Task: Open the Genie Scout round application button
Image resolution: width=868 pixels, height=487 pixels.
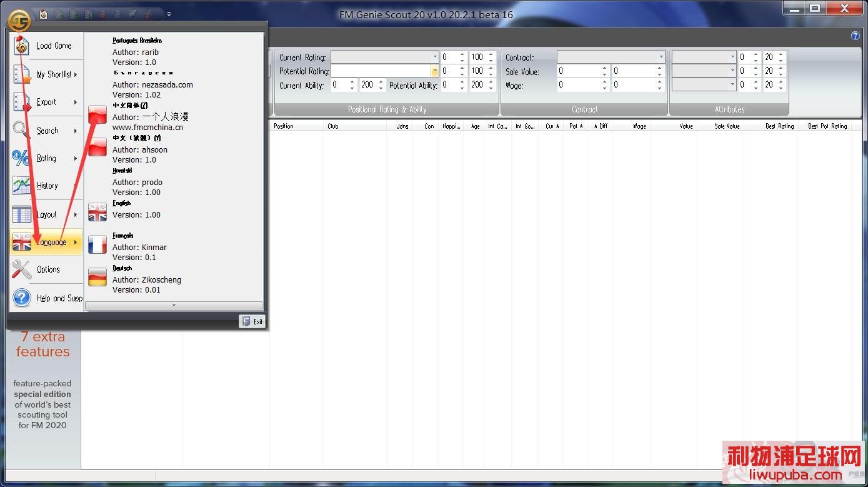Action: tap(19, 19)
